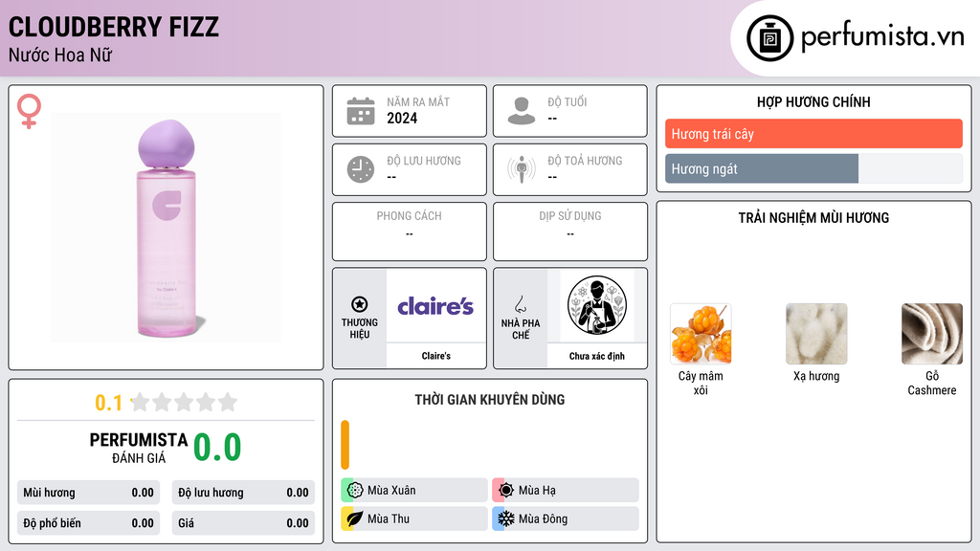Select the Xạ hương note image
Image resolution: width=980 pixels, height=551 pixels.
pyautogui.click(x=816, y=334)
